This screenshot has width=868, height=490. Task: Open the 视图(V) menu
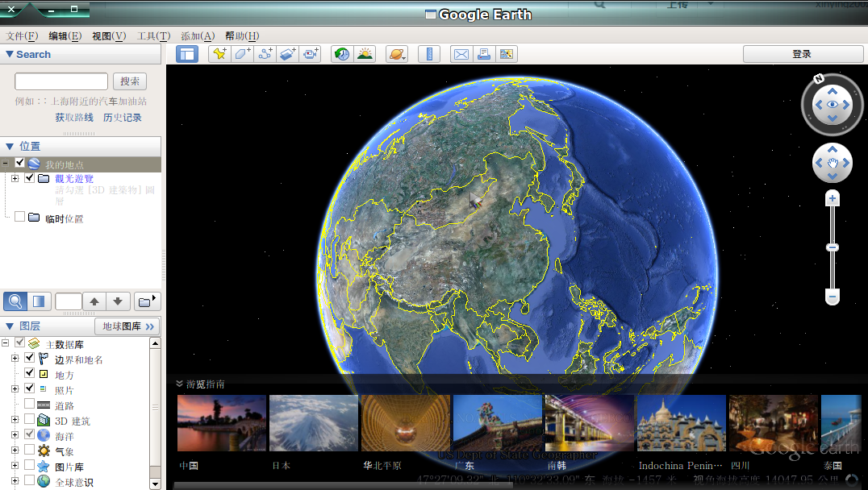click(109, 36)
